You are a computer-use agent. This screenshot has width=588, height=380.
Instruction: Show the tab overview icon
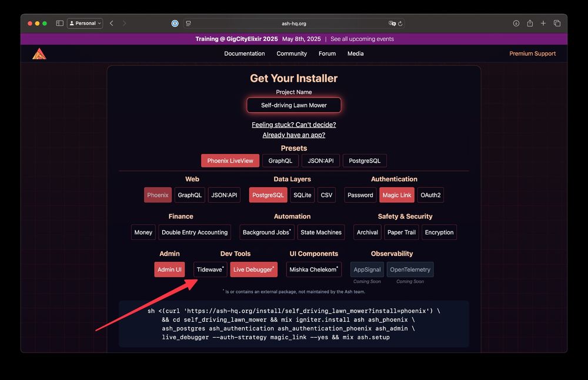point(557,23)
